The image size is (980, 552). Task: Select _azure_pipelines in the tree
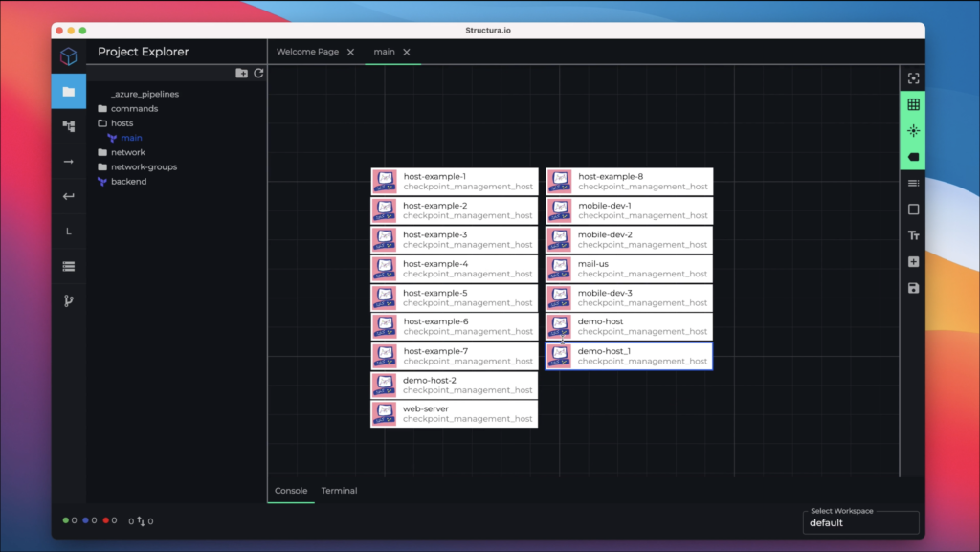(x=145, y=94)
